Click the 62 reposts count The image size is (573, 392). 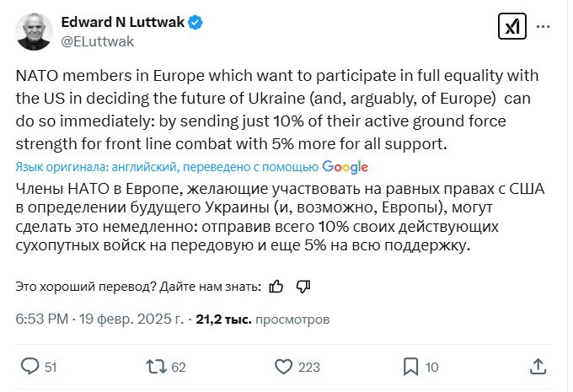[178, 367]
